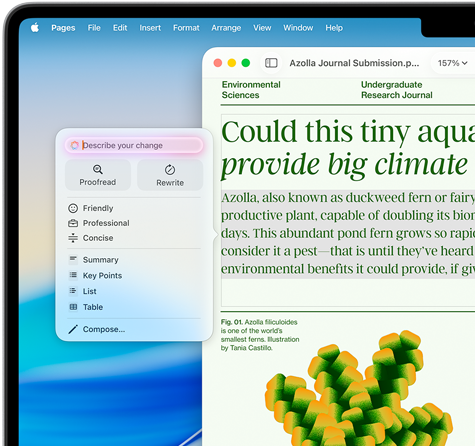Click the Professional briefcase icon
The width and height of the screenshot is (475, 446).
click(x=73, y=223)
